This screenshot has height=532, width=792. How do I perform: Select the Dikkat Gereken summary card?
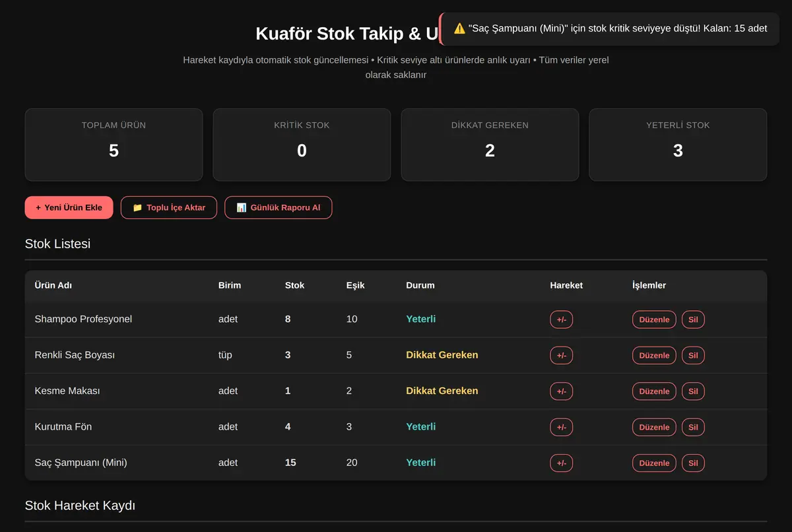(x=490, y=145)
